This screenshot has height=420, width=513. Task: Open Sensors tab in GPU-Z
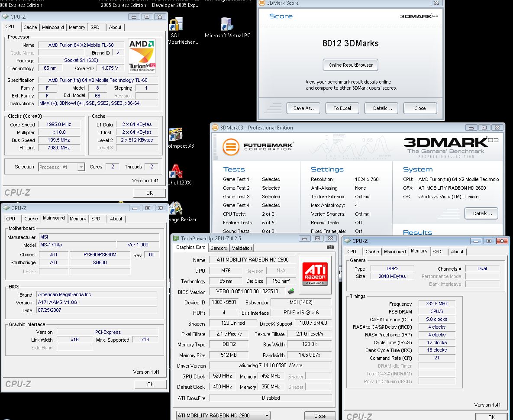(219, 248)
